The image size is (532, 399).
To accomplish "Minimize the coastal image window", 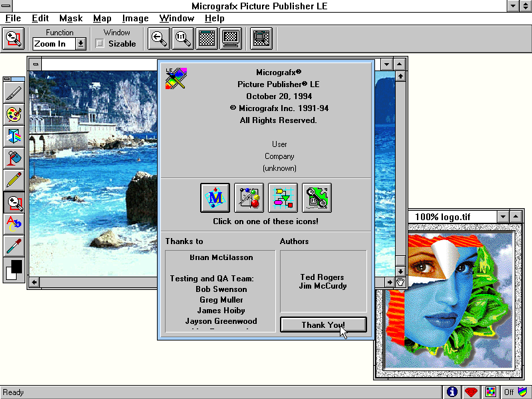I will click(387, 64).
